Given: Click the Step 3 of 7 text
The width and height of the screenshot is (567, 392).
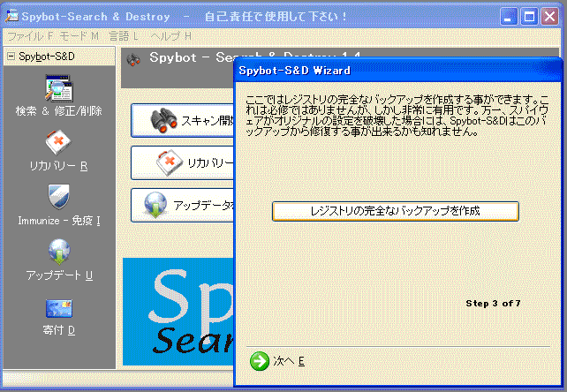Looking at the screenshot, I should pyautogui.click(x=493, y=304).
